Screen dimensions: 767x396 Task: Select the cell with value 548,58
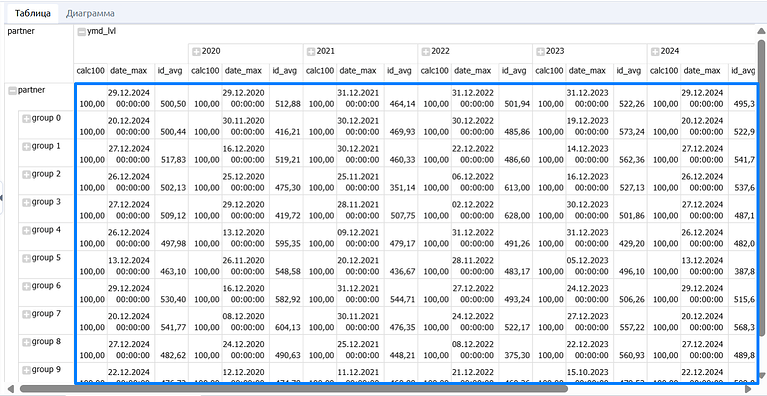(286, 264)
